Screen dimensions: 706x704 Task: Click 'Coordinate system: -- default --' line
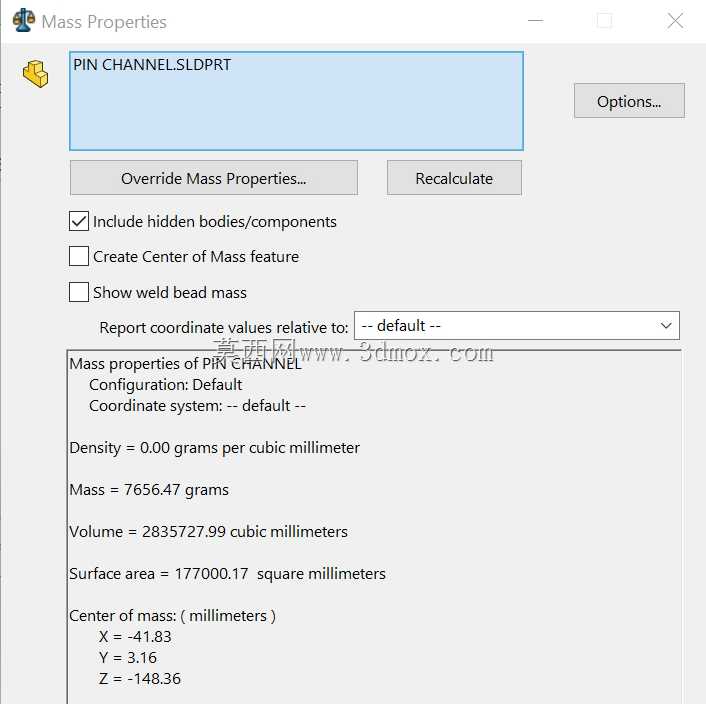(x=198, y=406)
